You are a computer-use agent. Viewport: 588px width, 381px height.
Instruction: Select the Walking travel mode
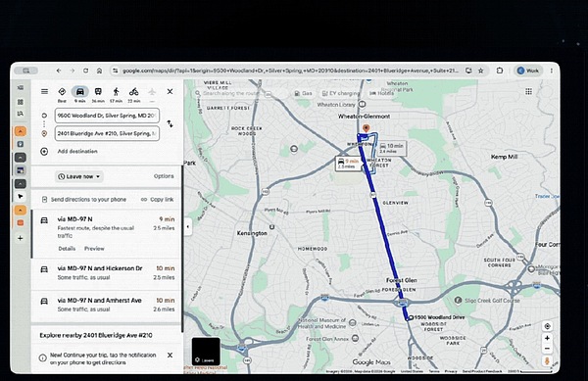point(116,94)
